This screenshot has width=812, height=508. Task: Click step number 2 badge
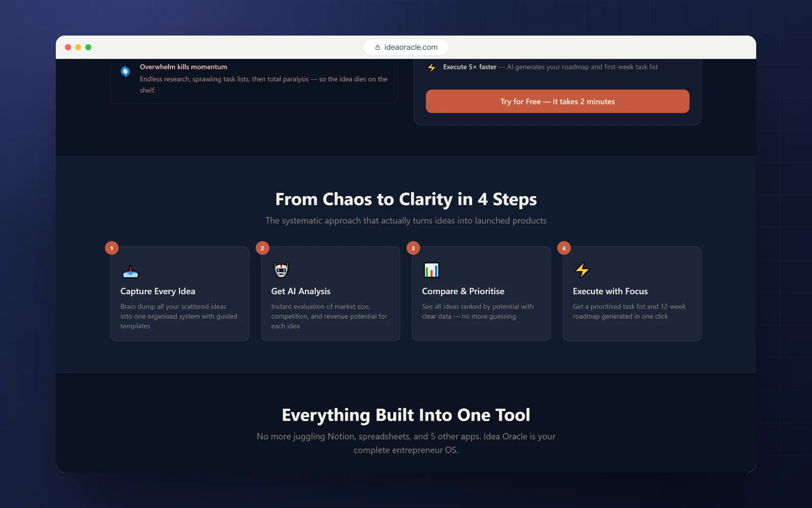262,248
